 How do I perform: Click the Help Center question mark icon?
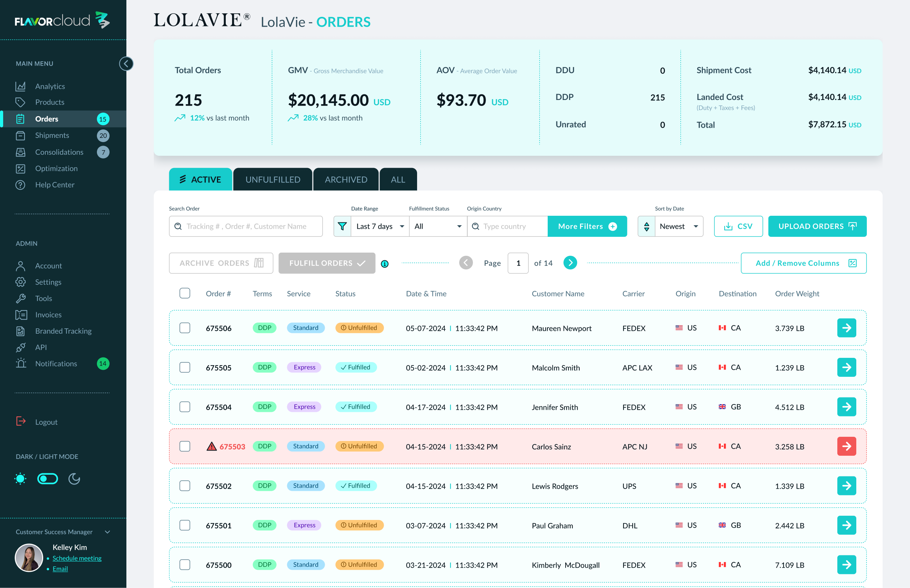pos(20,185)
